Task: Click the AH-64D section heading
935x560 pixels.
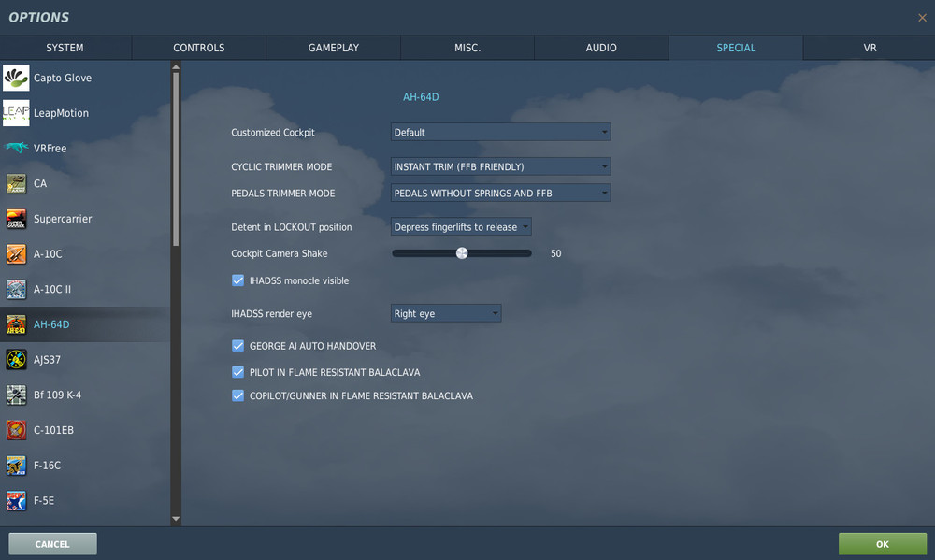Action: [421, 96]
